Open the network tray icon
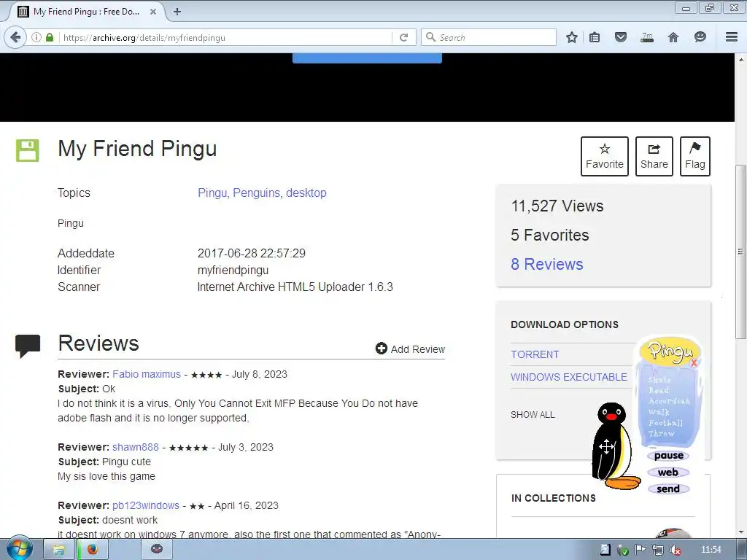The width and height of the screenshot is (747, 560). (657, 550)
